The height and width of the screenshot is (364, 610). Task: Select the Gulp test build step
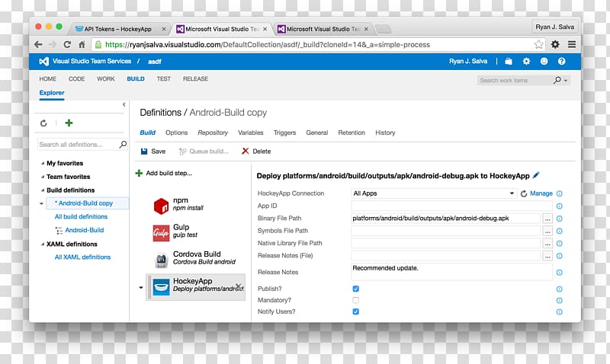coord(197,231)
